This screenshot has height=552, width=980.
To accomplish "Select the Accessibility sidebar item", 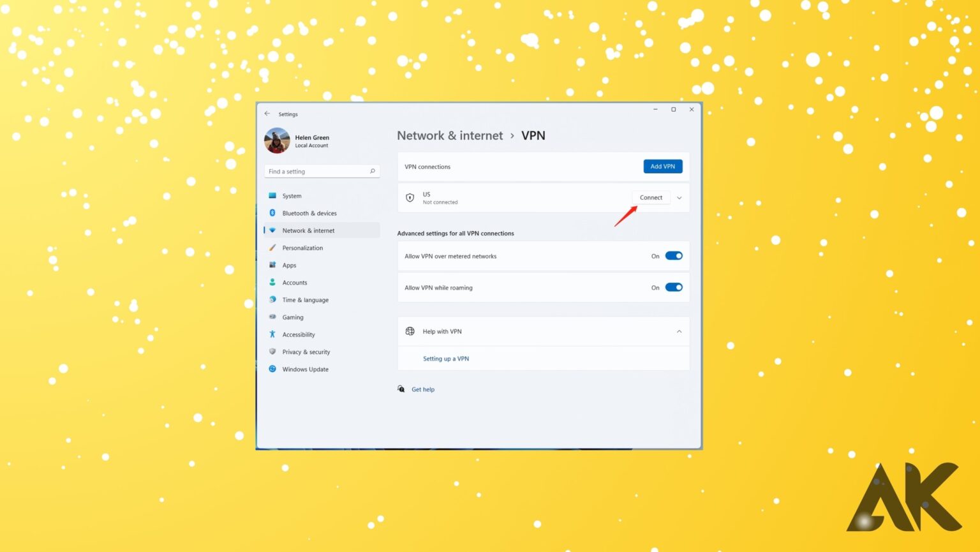I will tap(298, 334).
